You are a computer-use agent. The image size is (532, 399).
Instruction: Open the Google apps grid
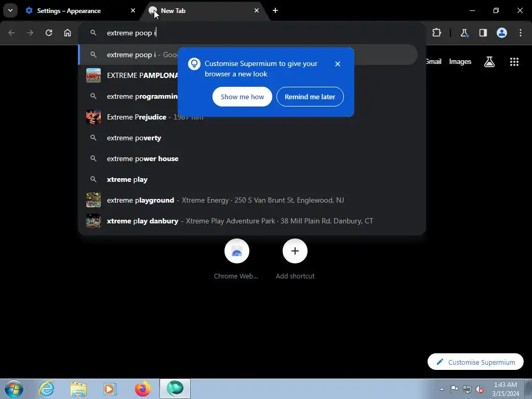click(514, 62)
